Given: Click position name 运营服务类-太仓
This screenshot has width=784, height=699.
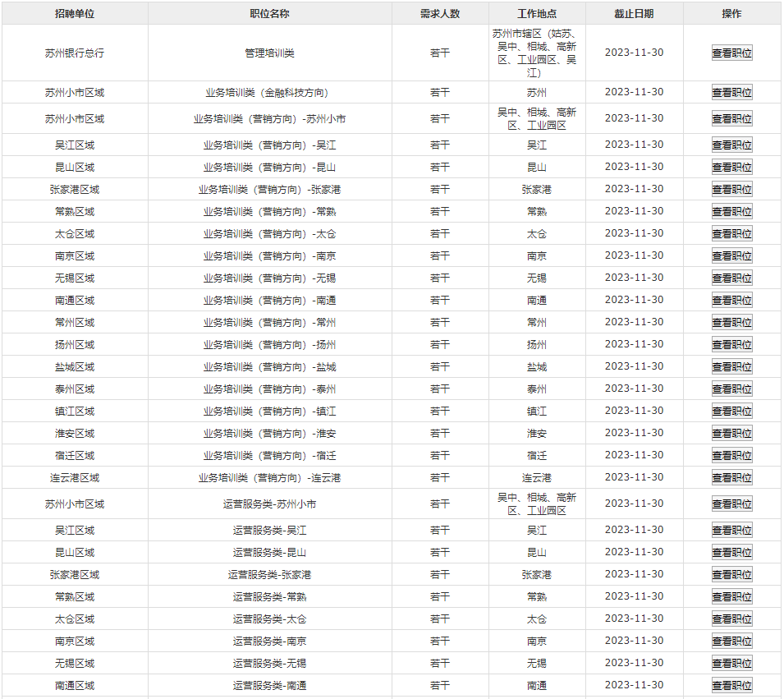Looking at the screenshot, I should pos(269,619).
